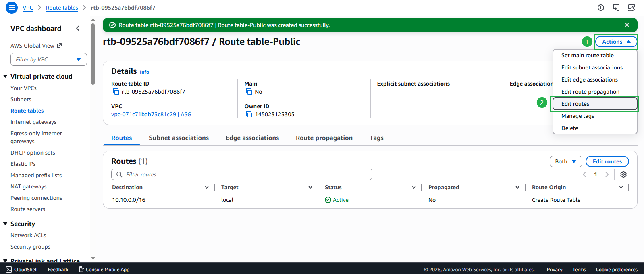Open Security groups in sidebar
This screenshot has height=274, width=644.
[x=30, y=247]
